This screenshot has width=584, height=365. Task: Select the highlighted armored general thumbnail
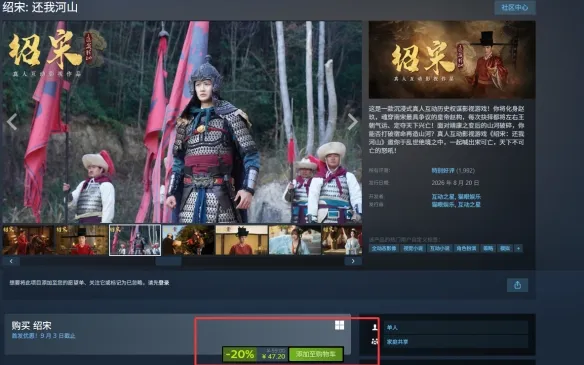(x=135, y=240)
